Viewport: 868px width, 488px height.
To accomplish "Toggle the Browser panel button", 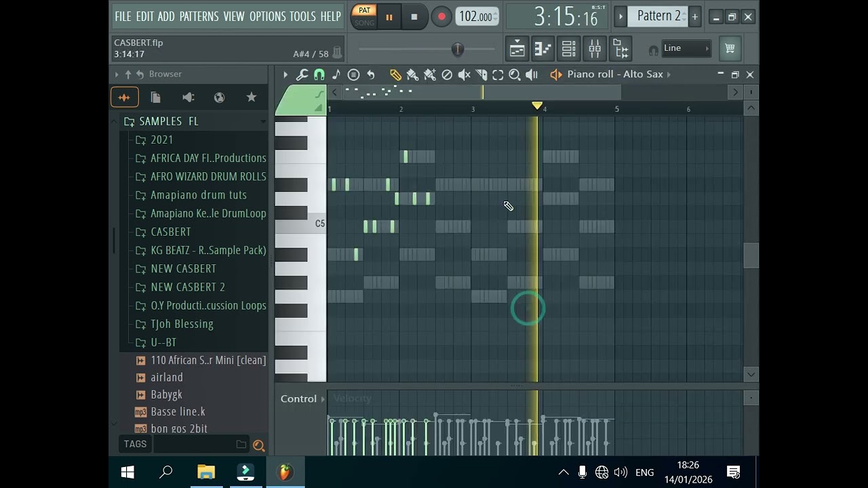I will [x=621, y=48].
